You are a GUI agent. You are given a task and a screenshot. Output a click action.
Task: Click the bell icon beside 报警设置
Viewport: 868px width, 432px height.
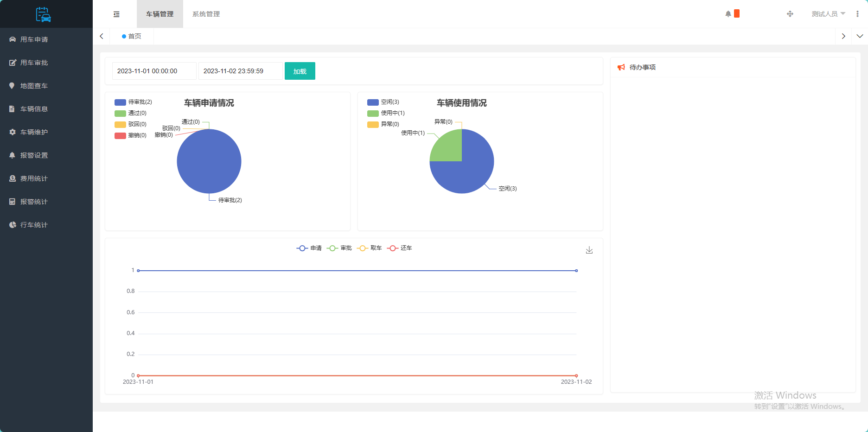[12, 155]
